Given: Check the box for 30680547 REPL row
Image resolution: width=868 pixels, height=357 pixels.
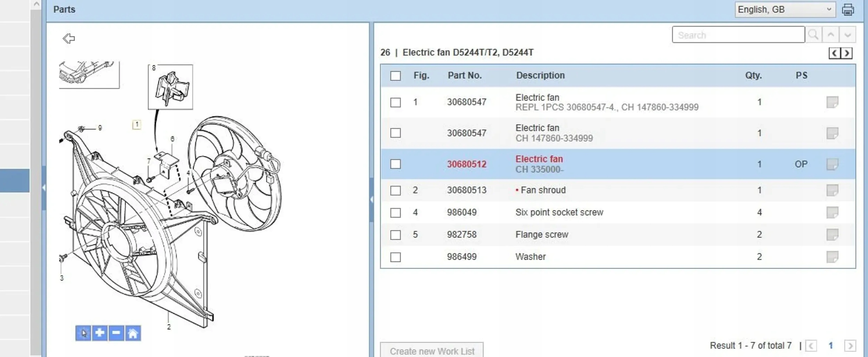Looking at the screenshot, I should pos(395,103).
